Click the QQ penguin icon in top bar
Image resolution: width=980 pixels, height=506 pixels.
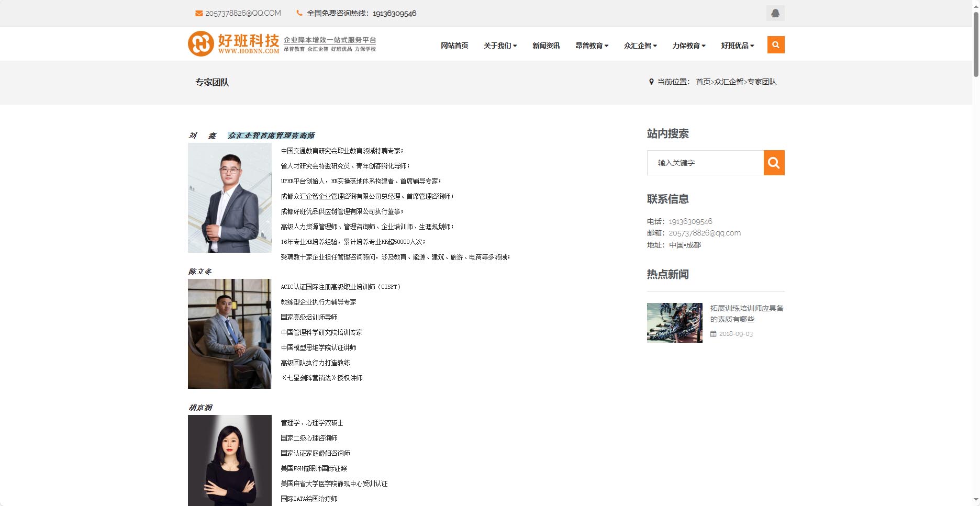(x=775, y=13)
